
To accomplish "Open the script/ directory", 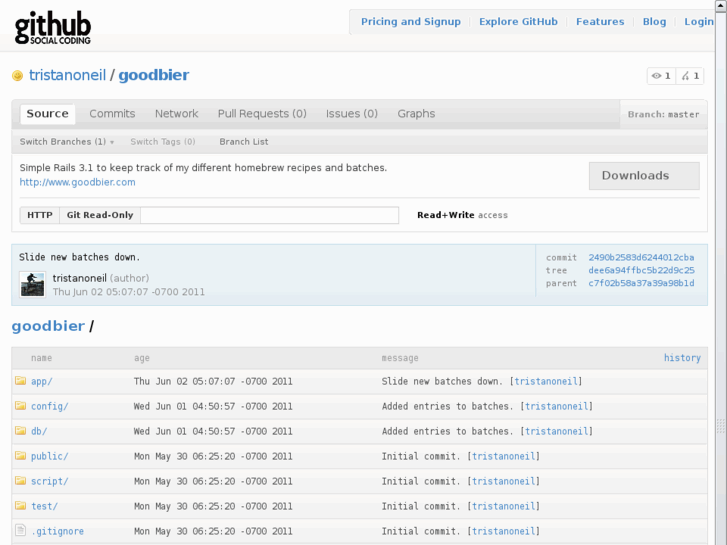I will (50, 481).
